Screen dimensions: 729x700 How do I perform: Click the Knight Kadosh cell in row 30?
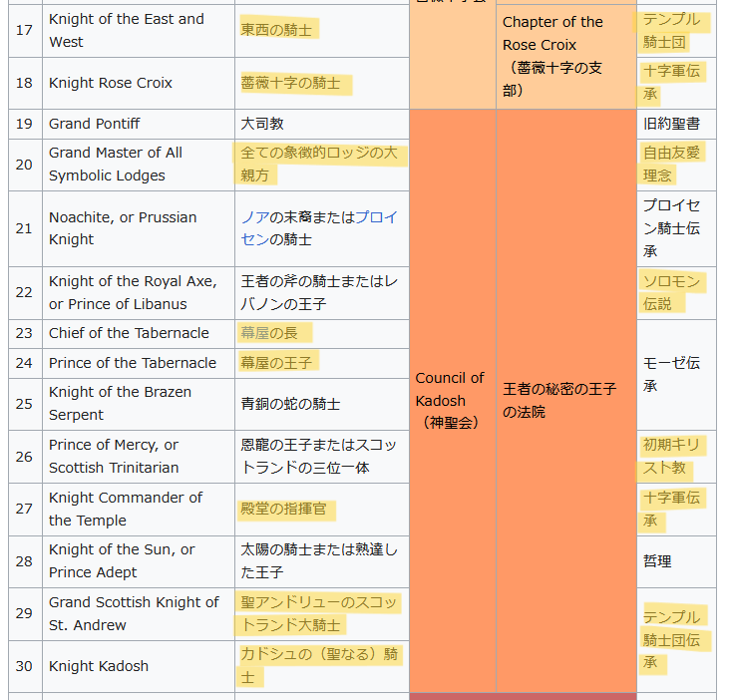[x=99, y=666]
